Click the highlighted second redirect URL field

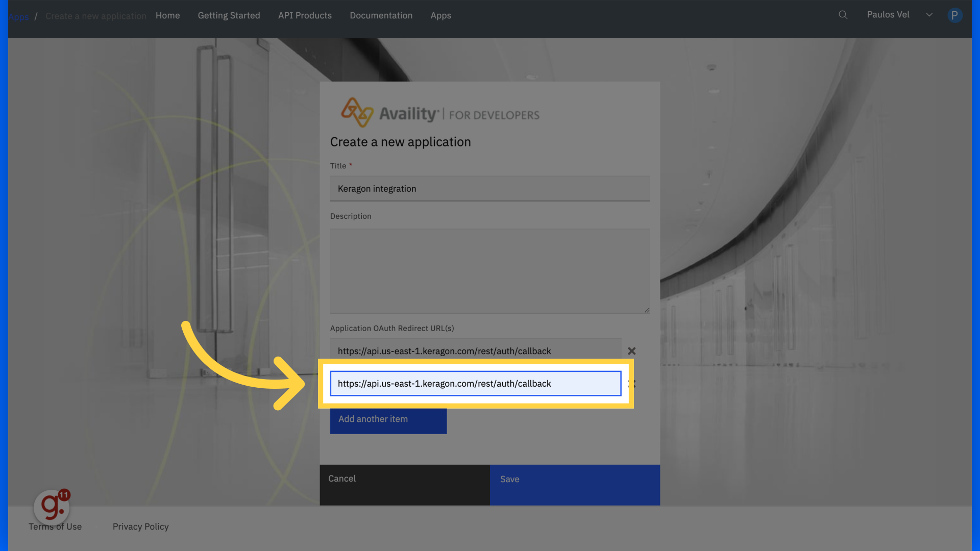point(475,384)
